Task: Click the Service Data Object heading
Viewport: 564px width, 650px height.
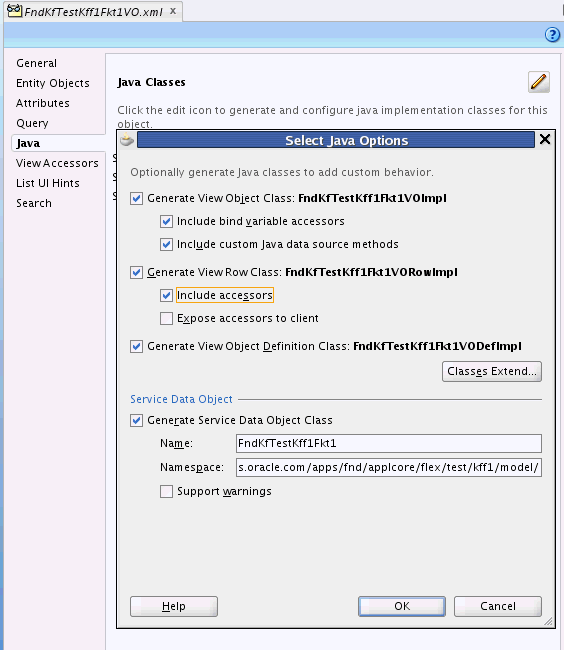Action: tap(181, 399)
